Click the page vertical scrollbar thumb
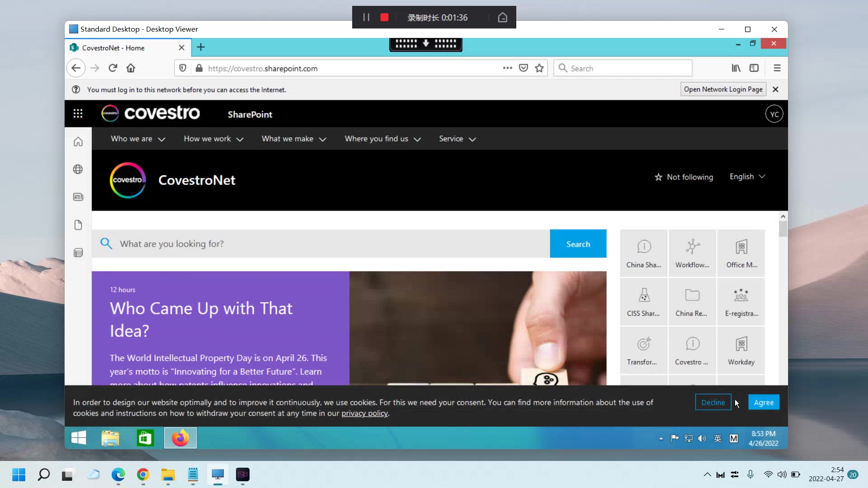 point(783,229)
